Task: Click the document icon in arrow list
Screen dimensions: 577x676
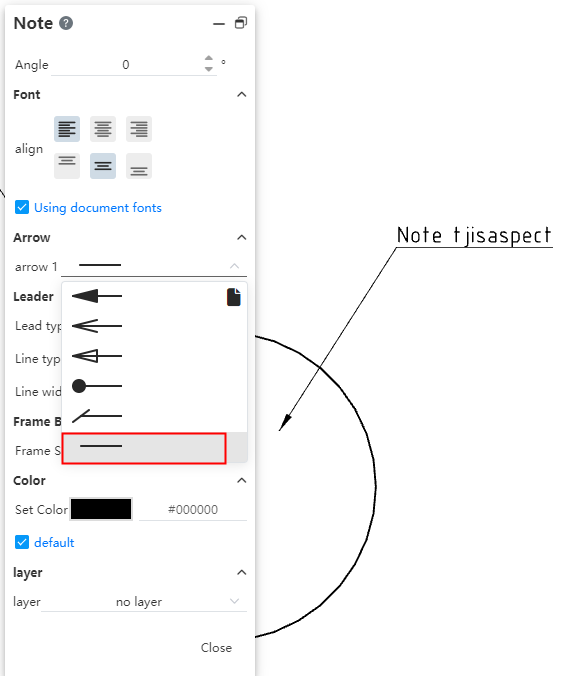Action: pyautogui.click(x=233, y=297)
